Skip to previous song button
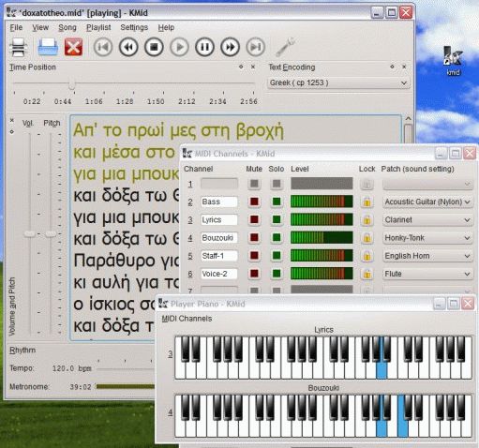479x448 pixels. (103, 47)
